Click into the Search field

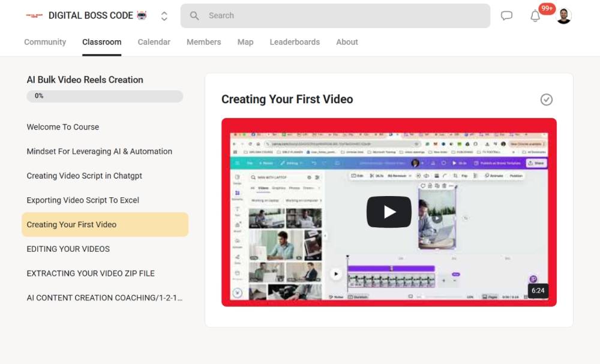coord(335,16)
